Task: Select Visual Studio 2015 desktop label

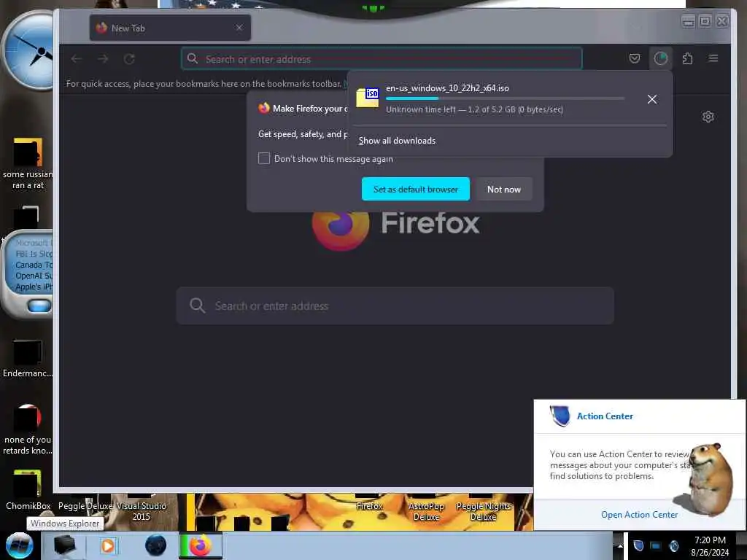Action: pos(141,511)
